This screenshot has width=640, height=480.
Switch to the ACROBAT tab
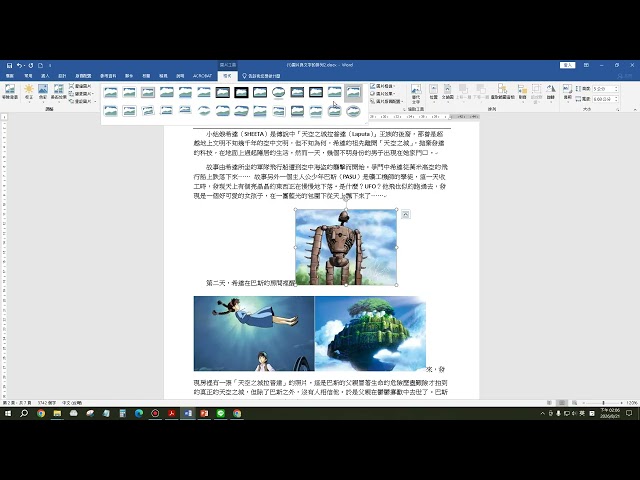coord(202,76)
